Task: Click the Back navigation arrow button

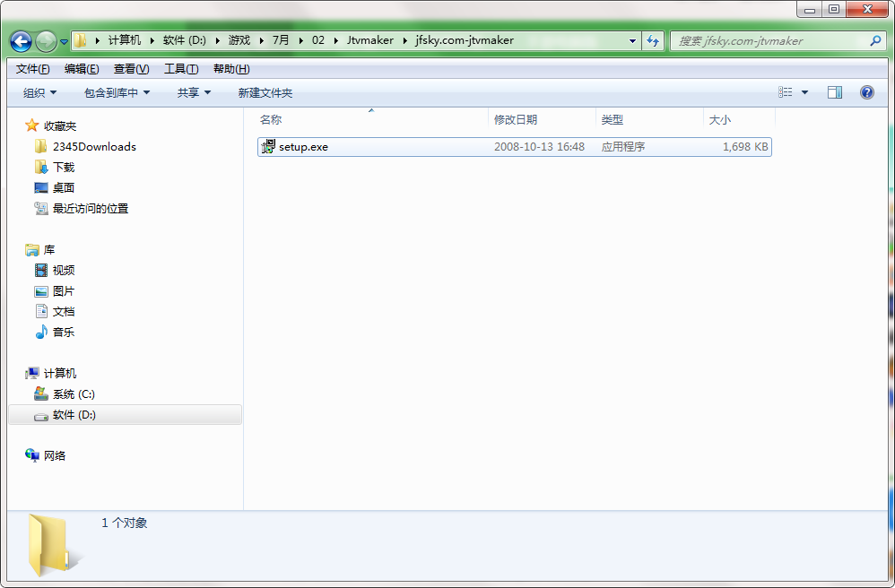Action: (22, 41)
